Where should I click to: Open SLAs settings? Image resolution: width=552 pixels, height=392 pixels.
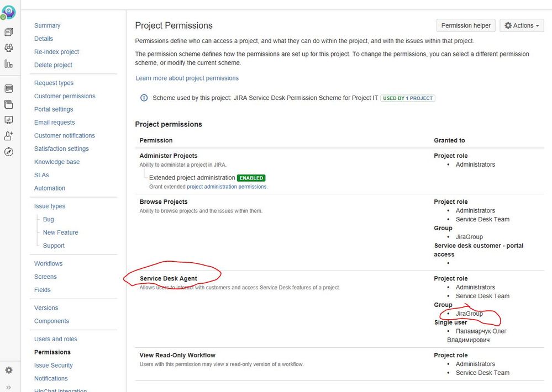[41, 175]
